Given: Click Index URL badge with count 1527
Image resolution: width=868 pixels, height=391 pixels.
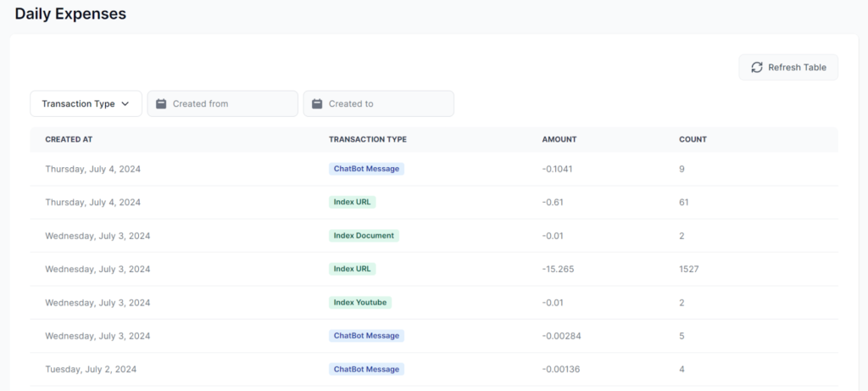Looking at the screenshot, I should point(352,269).
